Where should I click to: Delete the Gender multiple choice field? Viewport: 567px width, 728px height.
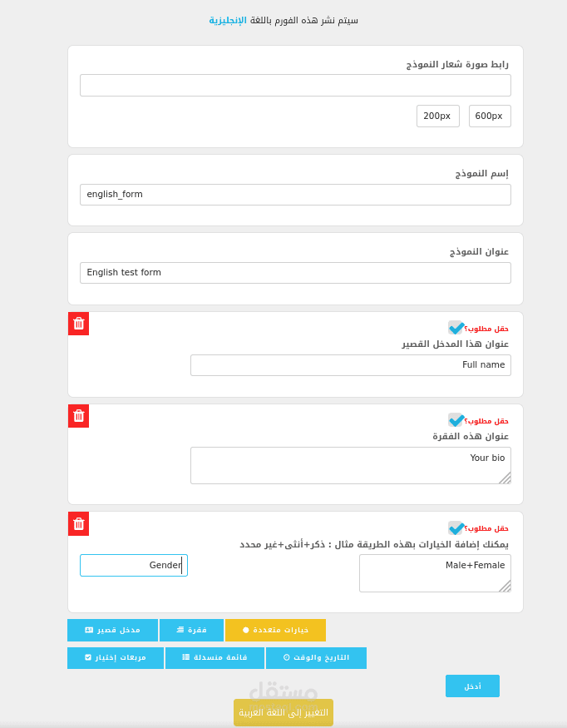click(x=78, y=523)
